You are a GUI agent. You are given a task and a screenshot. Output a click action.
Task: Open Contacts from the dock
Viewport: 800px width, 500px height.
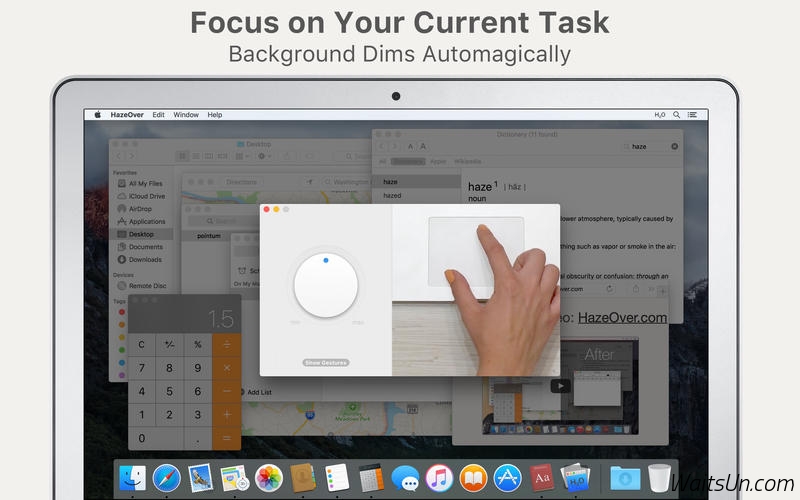point(303,478)
